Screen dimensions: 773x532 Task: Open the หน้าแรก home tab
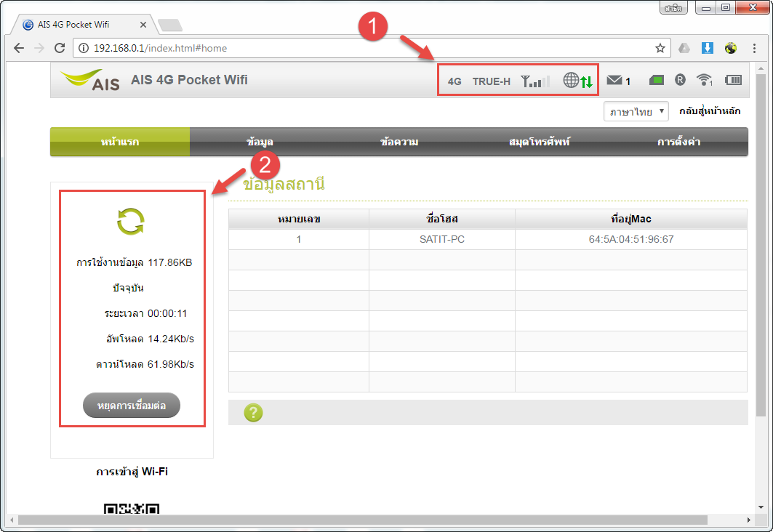click(120, 142)
